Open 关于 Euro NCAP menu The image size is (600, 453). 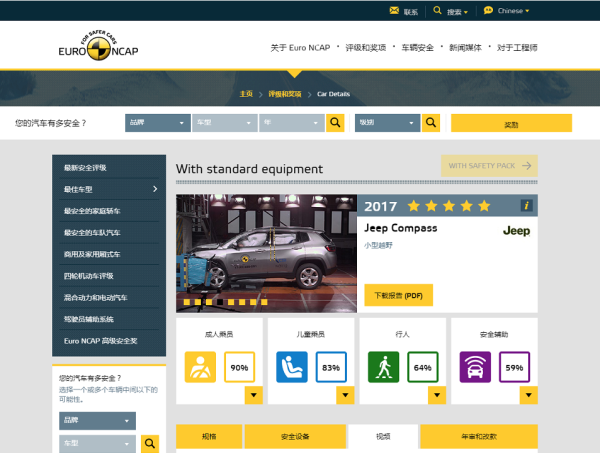[300, 48]
